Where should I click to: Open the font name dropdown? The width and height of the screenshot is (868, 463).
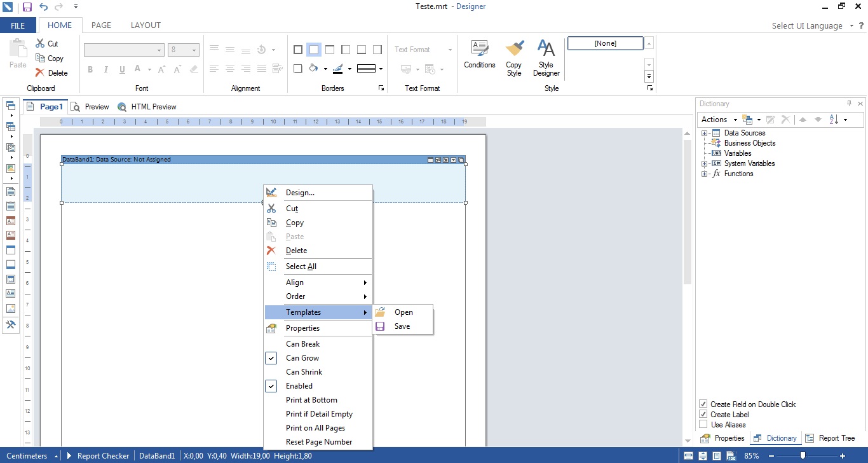click(x=159, y=50)
